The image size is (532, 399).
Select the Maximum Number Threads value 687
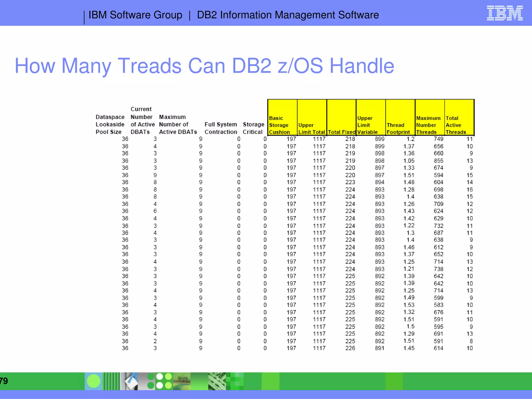coord(438,233)
